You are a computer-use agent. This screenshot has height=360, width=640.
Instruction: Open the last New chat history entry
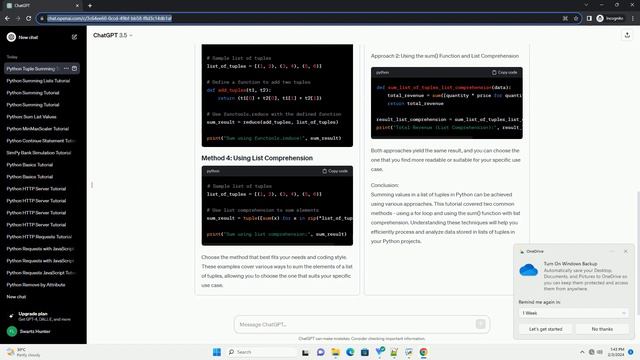[x=16, y=297]
